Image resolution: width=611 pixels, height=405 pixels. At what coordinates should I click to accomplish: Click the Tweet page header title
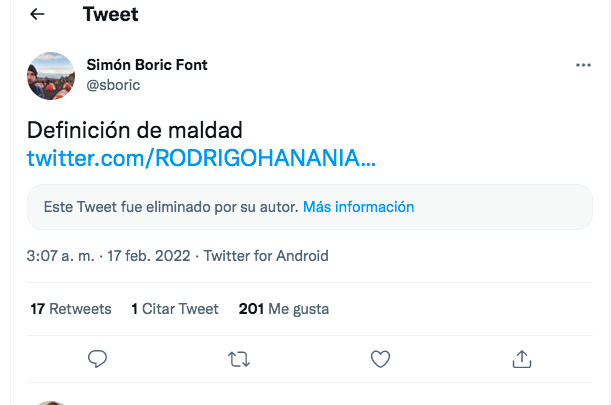coord(111,15)
